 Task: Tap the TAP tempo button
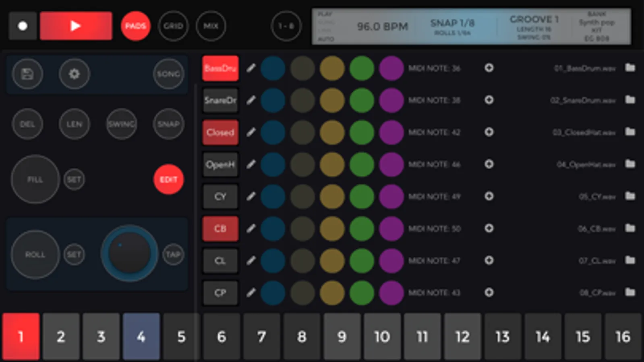tap(173, 255)
